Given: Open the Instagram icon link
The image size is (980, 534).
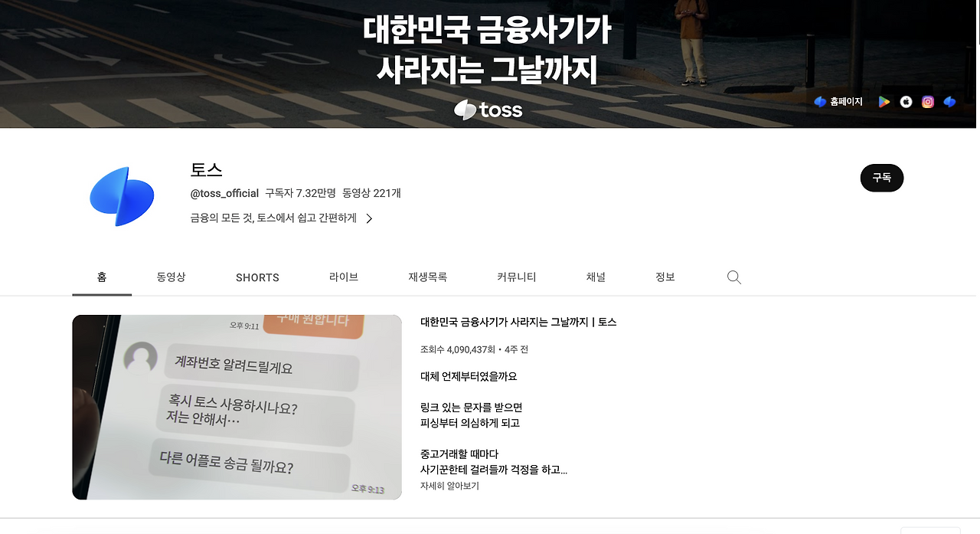Looking at the screenshot, I should click(928, 102).
